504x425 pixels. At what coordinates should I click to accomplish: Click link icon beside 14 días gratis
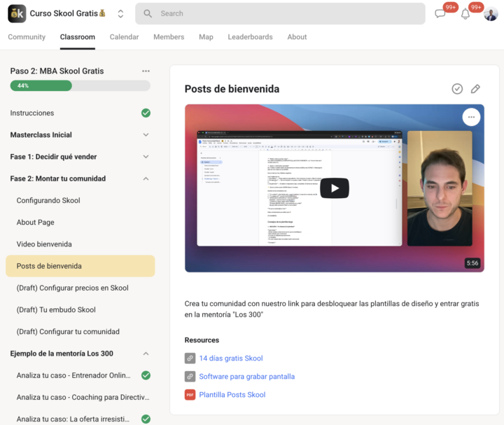pos(190,358)
